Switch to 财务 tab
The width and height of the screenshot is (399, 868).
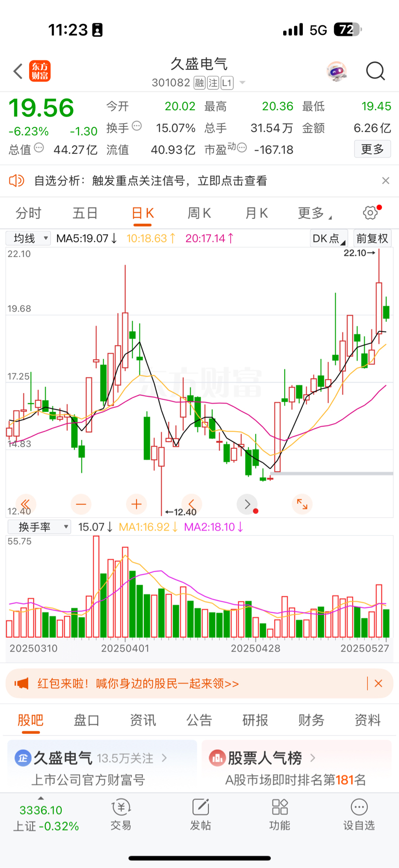tap(311, 720)
